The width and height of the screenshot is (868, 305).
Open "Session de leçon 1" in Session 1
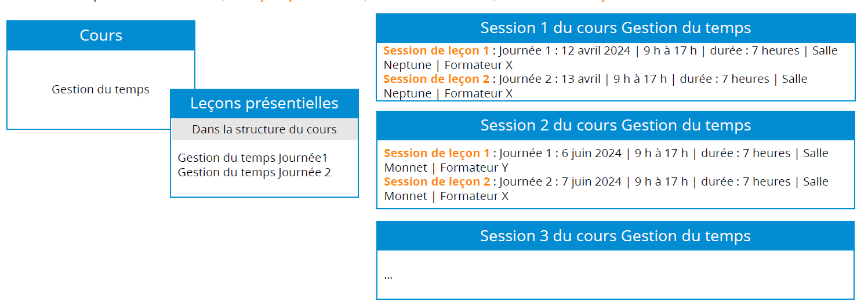(436, 50)
